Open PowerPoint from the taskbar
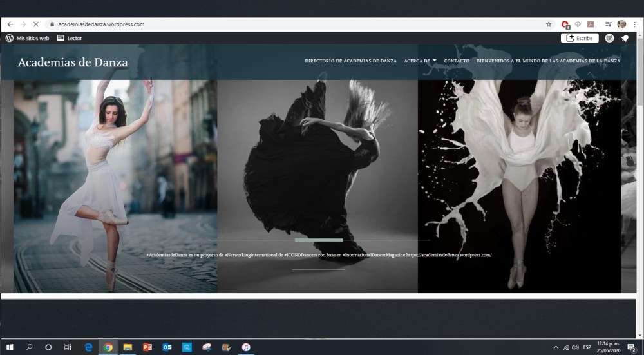Image resolution: width=644 pixels, height=355 pixels. [x=147, y=347]
